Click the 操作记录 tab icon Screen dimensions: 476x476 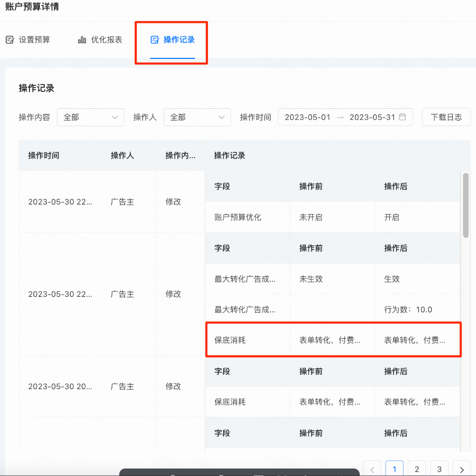[155, 40]
